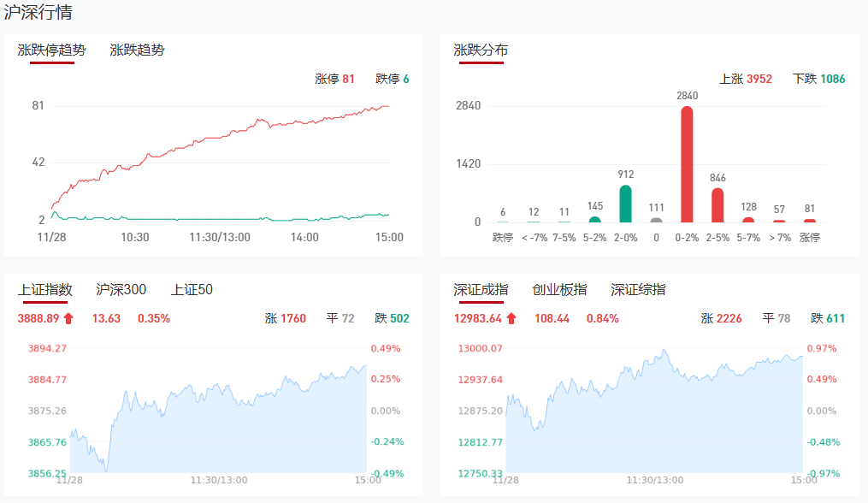868x503 pixels.
Task: Switch to the 创业板指 tab
Action: [559, 290]
